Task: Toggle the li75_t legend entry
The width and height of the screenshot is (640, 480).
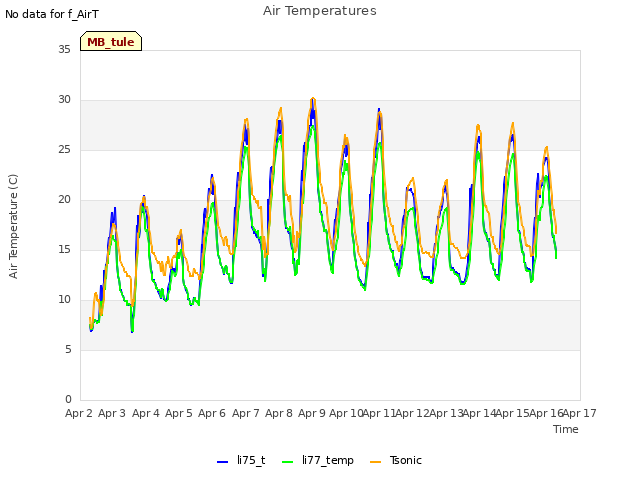Action: tap(241, 460)
